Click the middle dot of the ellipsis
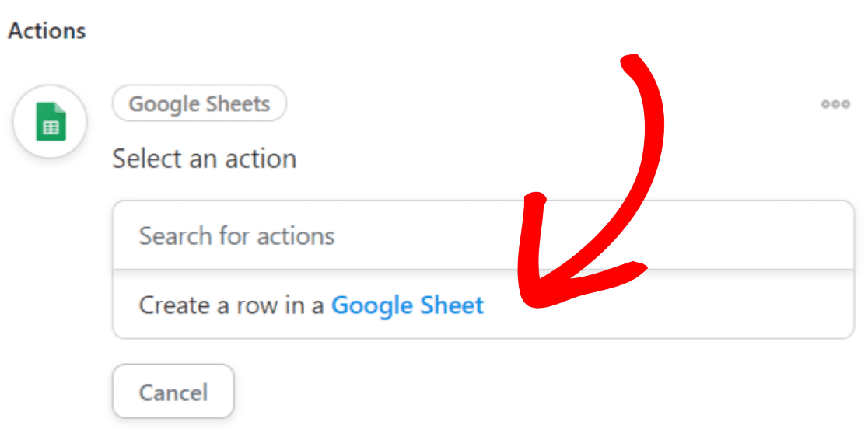This screenshot has width=868, height=443. pos(835,104)
